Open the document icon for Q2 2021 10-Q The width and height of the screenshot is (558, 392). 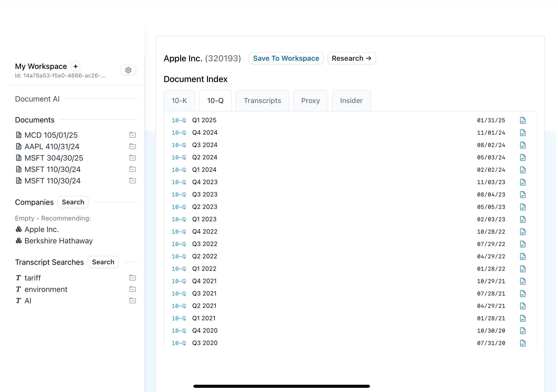coord(523,306)
